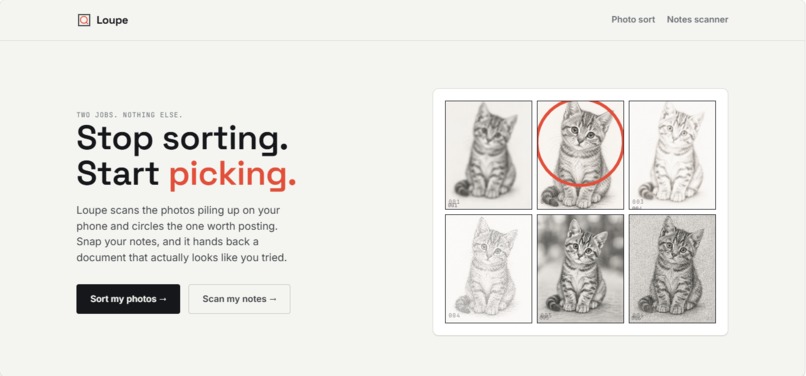Click the Stop sorting headline

[x=182, y=138]
